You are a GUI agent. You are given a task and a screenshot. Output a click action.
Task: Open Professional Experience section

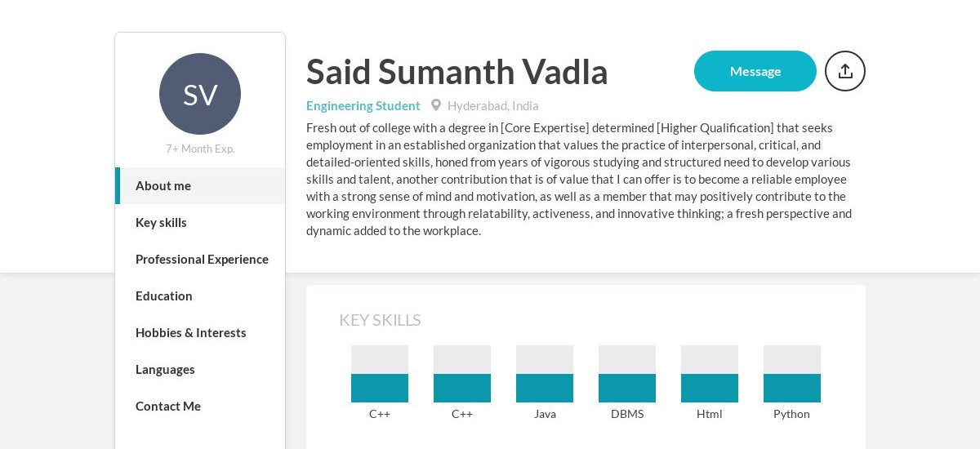(200, 259)
